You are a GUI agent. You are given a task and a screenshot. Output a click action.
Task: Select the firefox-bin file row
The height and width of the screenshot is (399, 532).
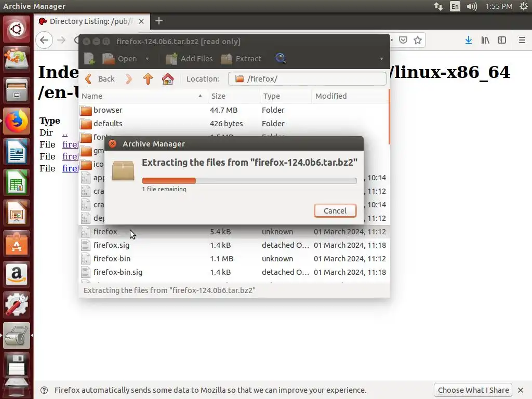tap(233, 259)
